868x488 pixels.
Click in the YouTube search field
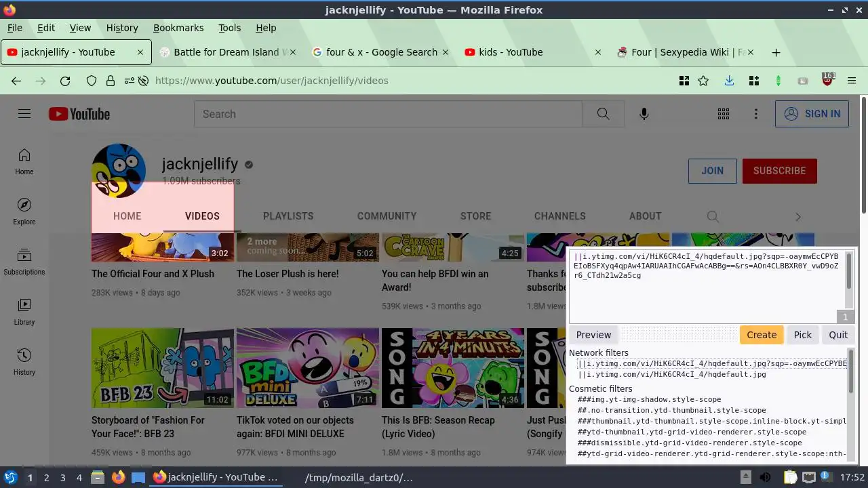pyautogui.click(x=388, y=114)
